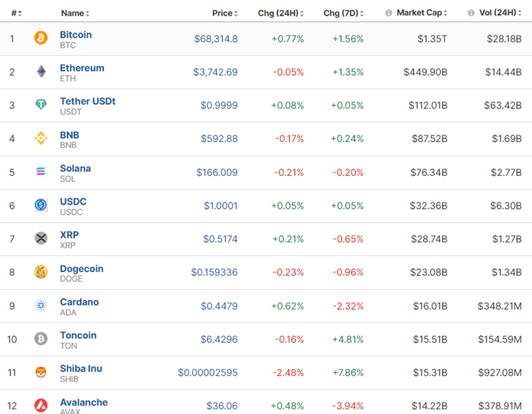The height and width of the screenshot is (414, 532).
Task: Click the XRP logo icon
Action: [x=41, y=238]
